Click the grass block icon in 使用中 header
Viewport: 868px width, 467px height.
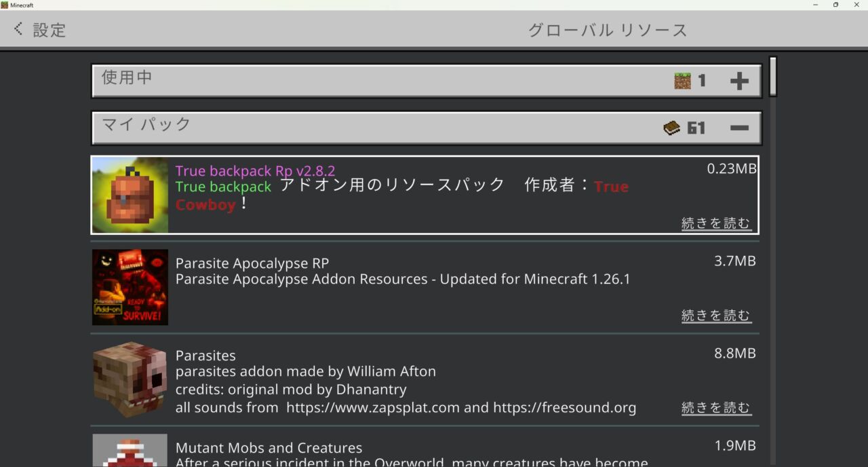682,81
